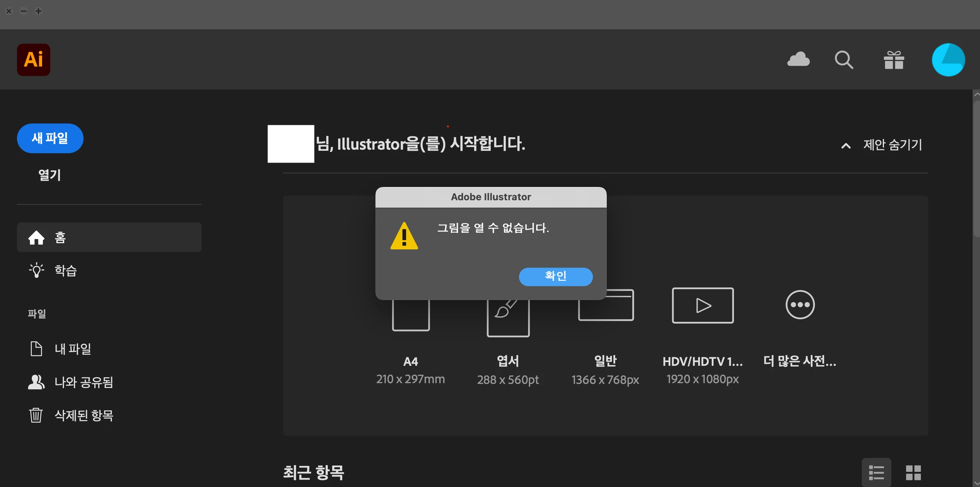Open 내 파일 in the sidebar
The height and width of the screenshot is (487, 980).
click(x=72, y=349)
